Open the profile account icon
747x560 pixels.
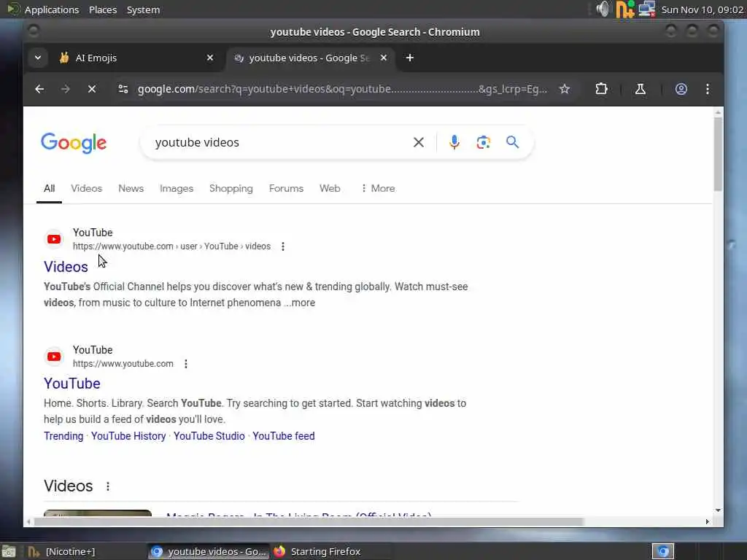[x=681, y=89]
